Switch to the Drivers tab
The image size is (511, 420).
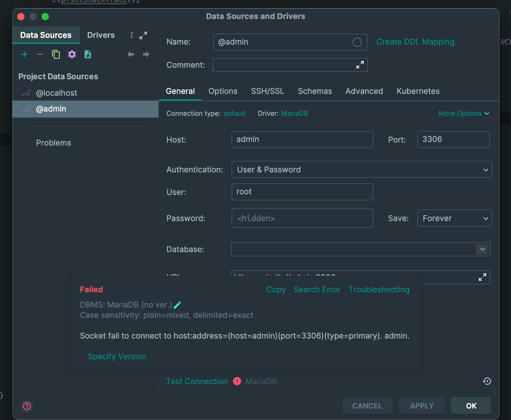[x=101, y=35]
